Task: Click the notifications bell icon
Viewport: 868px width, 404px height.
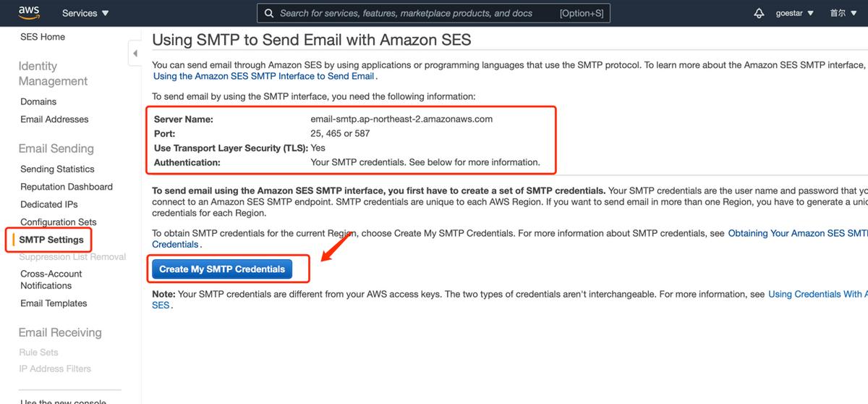Action: click(x=759, y=13)
